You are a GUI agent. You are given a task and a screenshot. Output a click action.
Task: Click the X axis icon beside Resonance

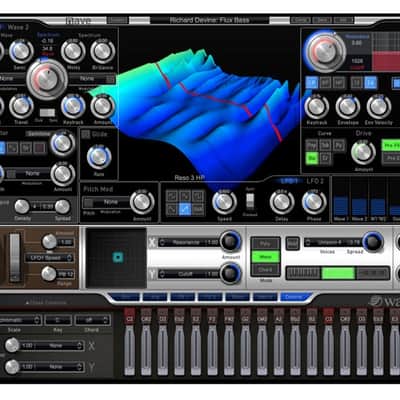(152, 243)
